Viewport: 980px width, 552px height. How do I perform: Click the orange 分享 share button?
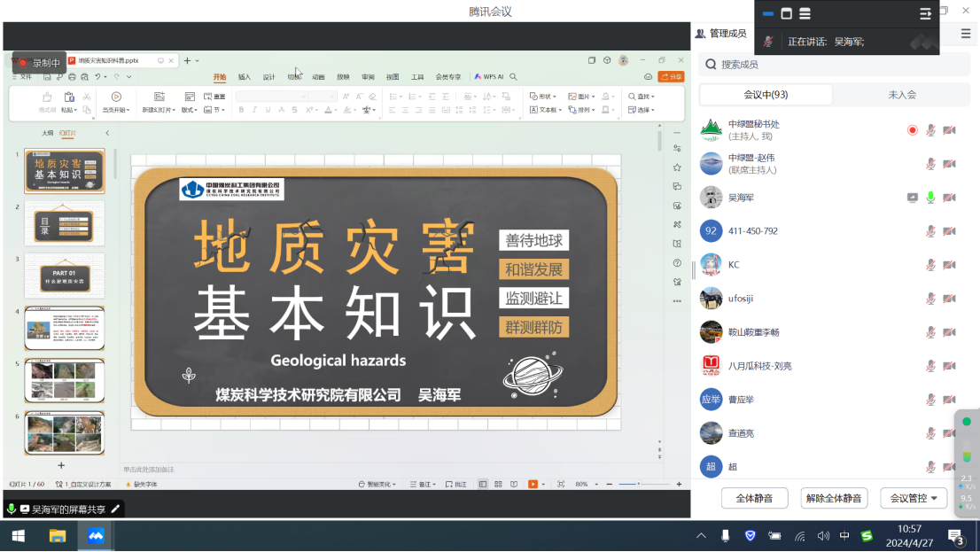click(x=672, y=77)
